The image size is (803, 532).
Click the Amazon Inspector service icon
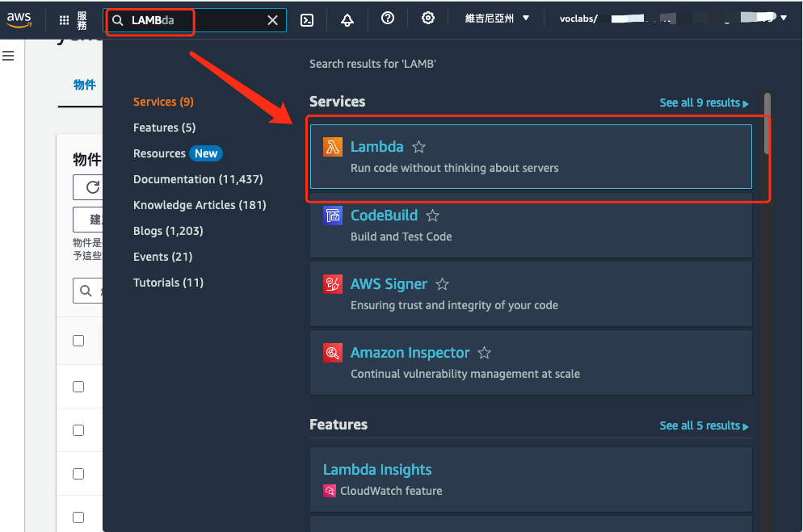coord(333,353)
